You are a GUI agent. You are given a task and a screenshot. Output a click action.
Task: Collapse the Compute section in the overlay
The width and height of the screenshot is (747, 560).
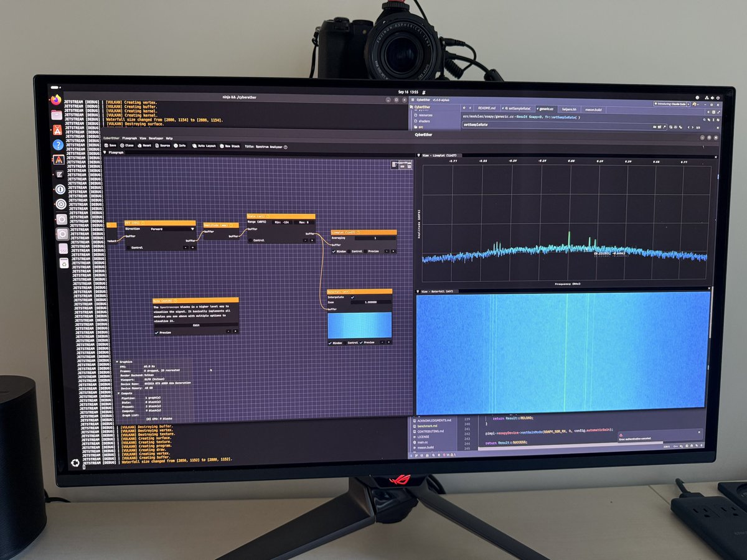point(118,393)
